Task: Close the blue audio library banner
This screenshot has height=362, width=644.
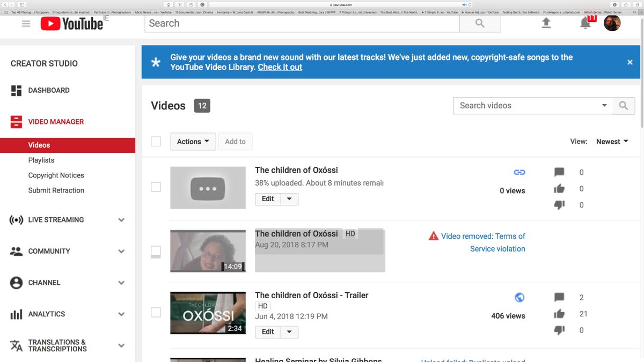Action: 630,62
